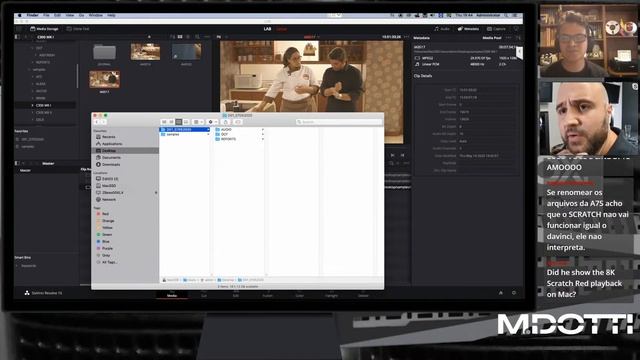Screen dimensions: 640x360
Task: Focus the Finder search field
Action: 339,122
